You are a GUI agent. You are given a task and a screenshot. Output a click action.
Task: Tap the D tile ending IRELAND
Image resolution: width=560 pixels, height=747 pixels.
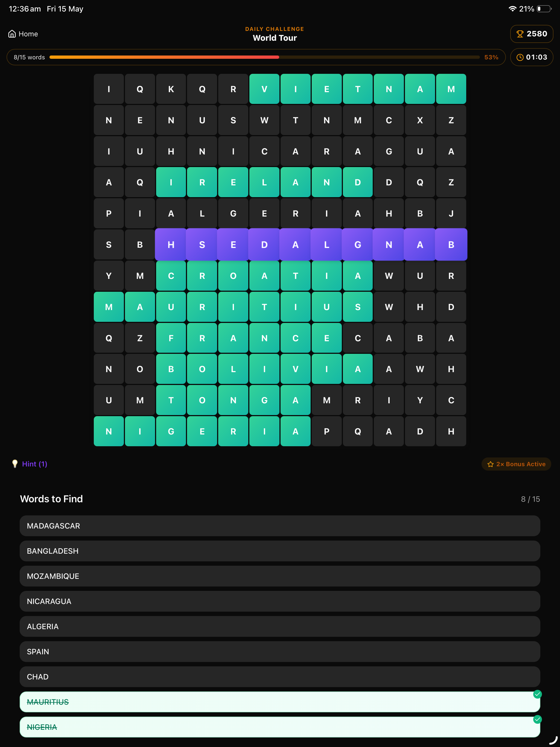[x=358, y=182]
